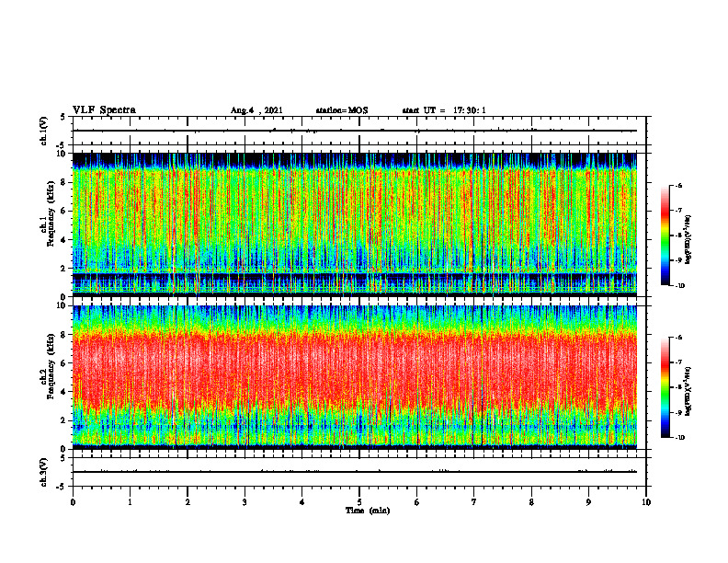Click ch.2 frequency tick label '8'
Screen dimensions: 728x563
tap(64, 335)
